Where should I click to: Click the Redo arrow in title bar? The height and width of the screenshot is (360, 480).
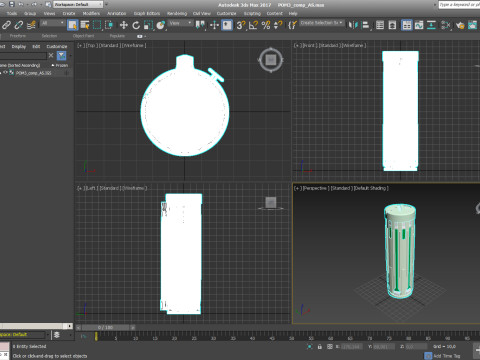[34, 4]
